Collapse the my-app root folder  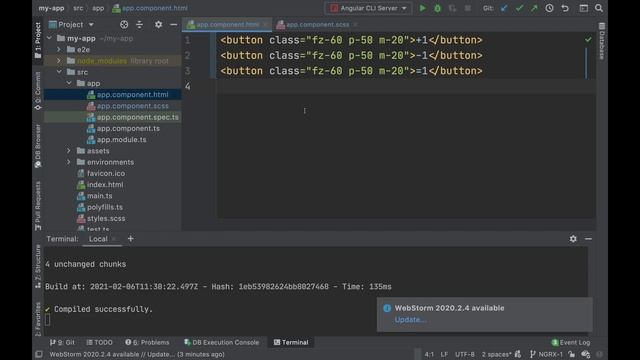click(x=49, y=38)
